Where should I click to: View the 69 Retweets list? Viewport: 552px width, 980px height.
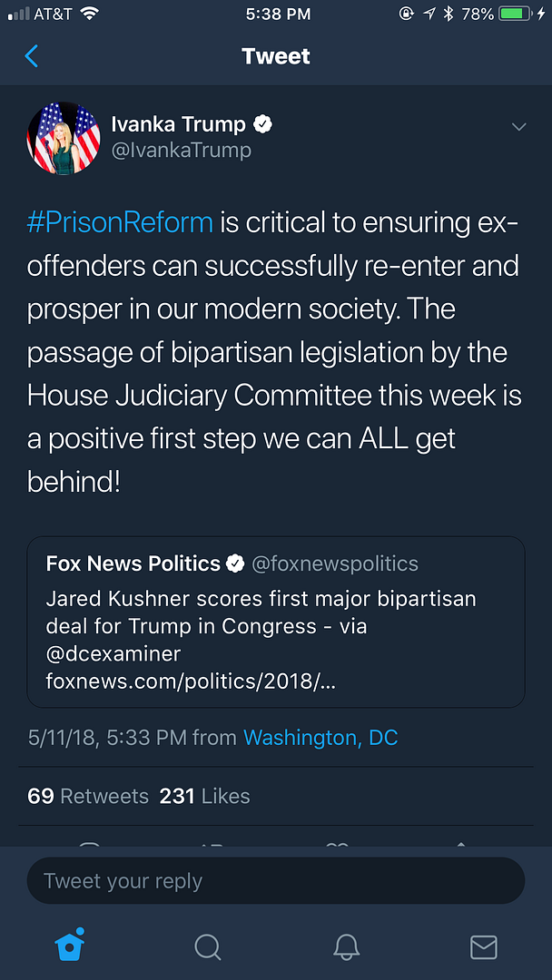click(x=88, y=796)
